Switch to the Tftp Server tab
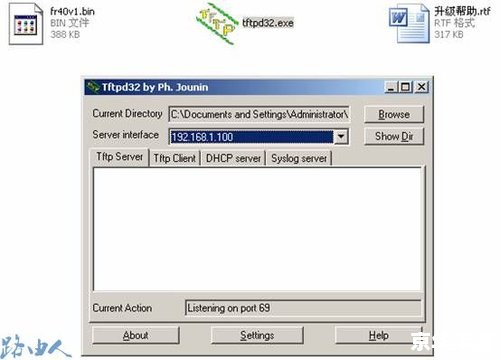 click(x=119, y=157)
